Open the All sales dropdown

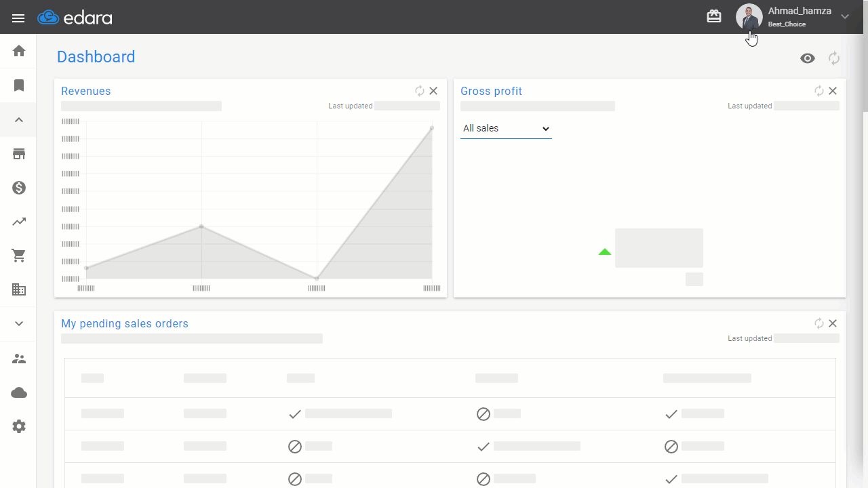point(506,128)
